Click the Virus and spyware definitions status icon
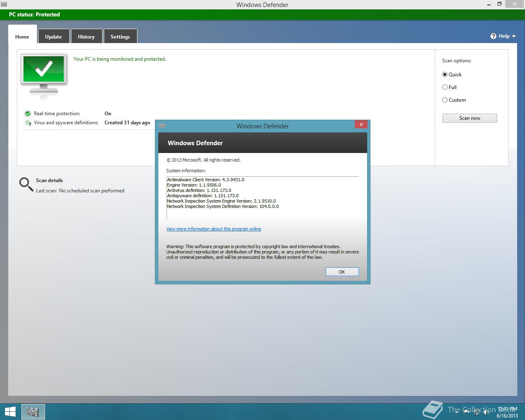The height and width of the screenshot is (420, 525). (28, 123)
